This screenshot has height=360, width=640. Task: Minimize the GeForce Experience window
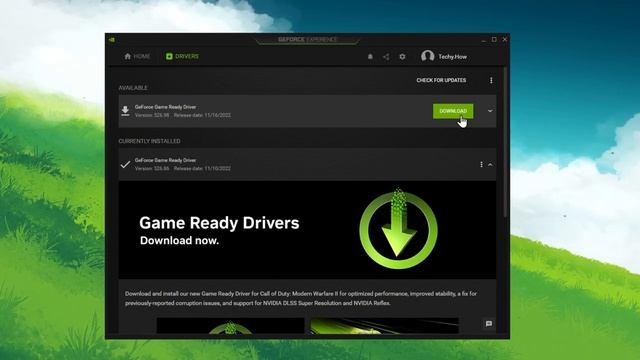coord(484,40)
